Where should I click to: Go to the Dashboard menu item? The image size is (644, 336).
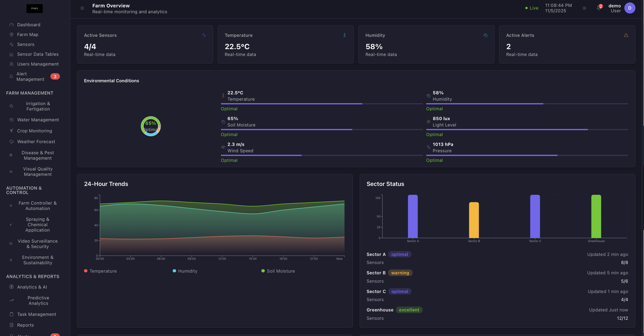point(28,25)
